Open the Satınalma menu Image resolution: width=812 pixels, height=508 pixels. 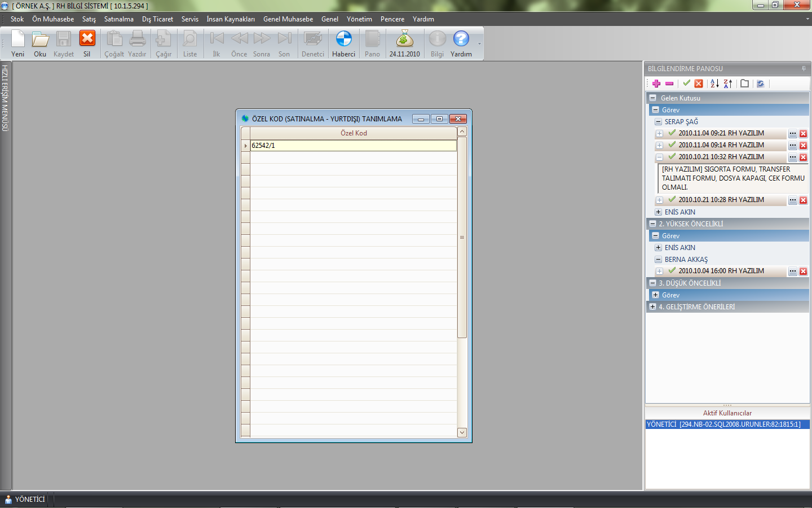[118, 19]
